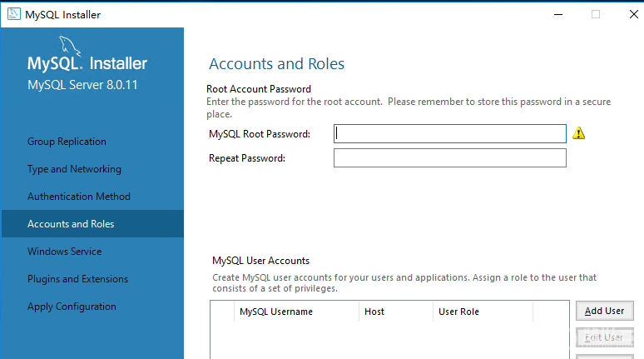
Task: Click the MySQL Username column header
Action: tap(296, 312)
